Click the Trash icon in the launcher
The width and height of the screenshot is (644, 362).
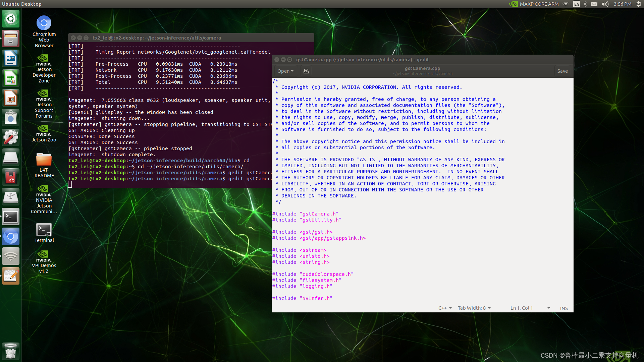(x=11, y=351)
